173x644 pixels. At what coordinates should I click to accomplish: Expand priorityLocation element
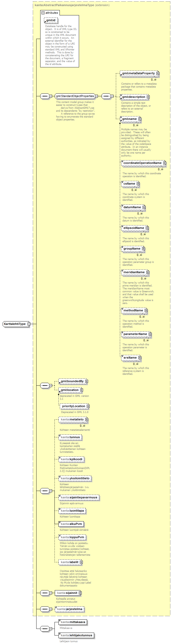click(x=88, y=406)
